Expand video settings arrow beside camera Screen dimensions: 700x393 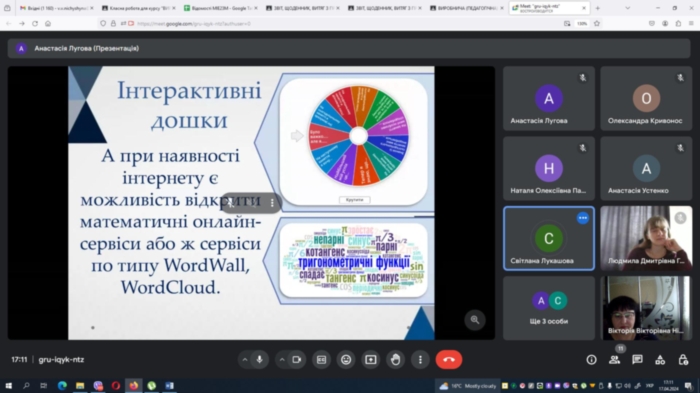coord(282,360)
